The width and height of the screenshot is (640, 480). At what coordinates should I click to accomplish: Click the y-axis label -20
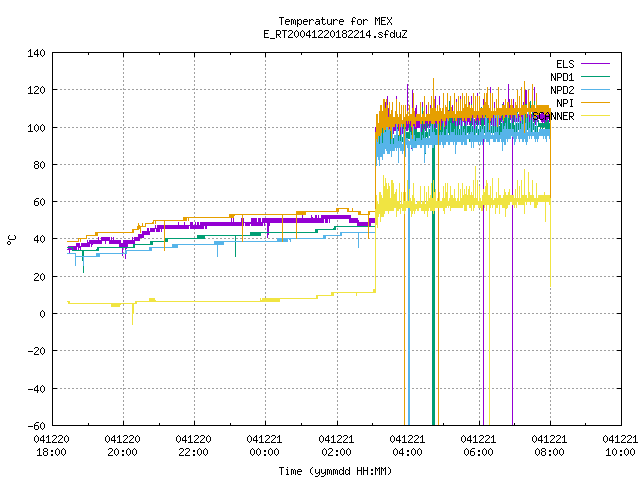click(x=36, y=351)
